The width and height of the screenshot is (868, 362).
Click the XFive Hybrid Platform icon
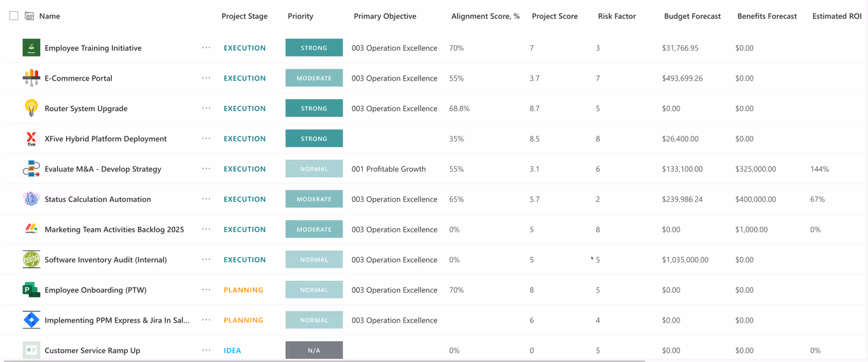[31, 138]
